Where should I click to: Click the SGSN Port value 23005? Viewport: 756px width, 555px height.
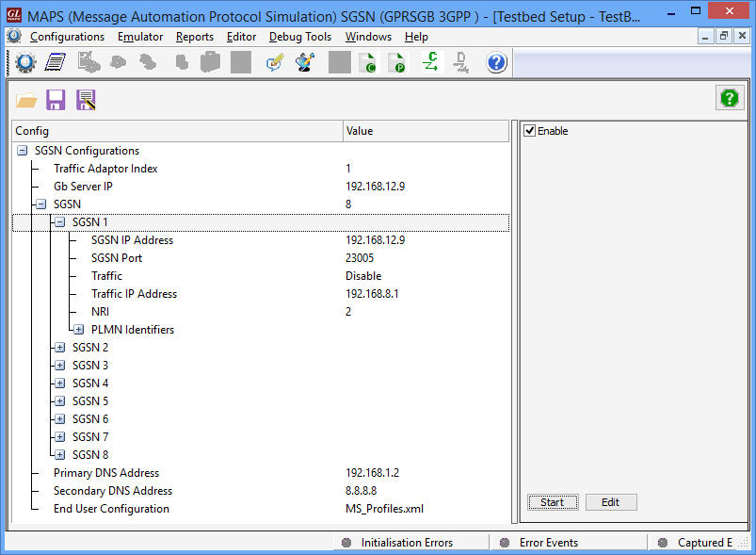coord(360,258)
